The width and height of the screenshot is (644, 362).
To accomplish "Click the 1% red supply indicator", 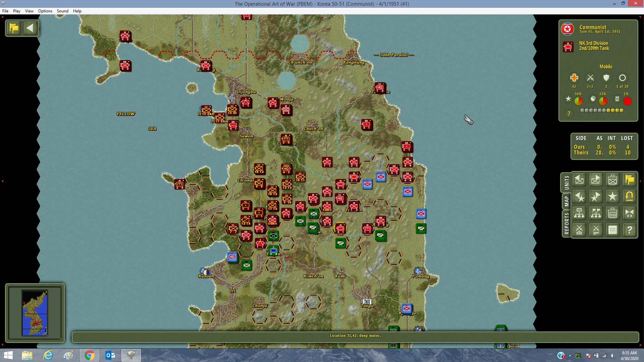I will click(628, 101).
